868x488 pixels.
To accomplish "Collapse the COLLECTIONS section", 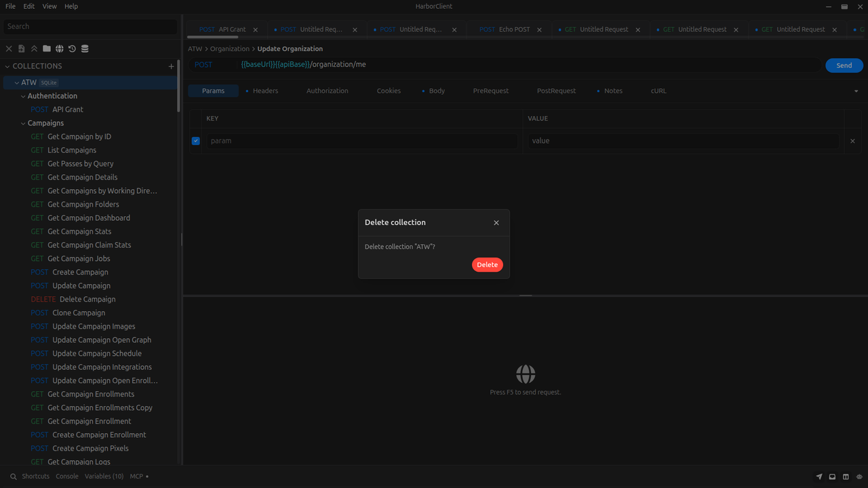I will click(x=7, y=66).
